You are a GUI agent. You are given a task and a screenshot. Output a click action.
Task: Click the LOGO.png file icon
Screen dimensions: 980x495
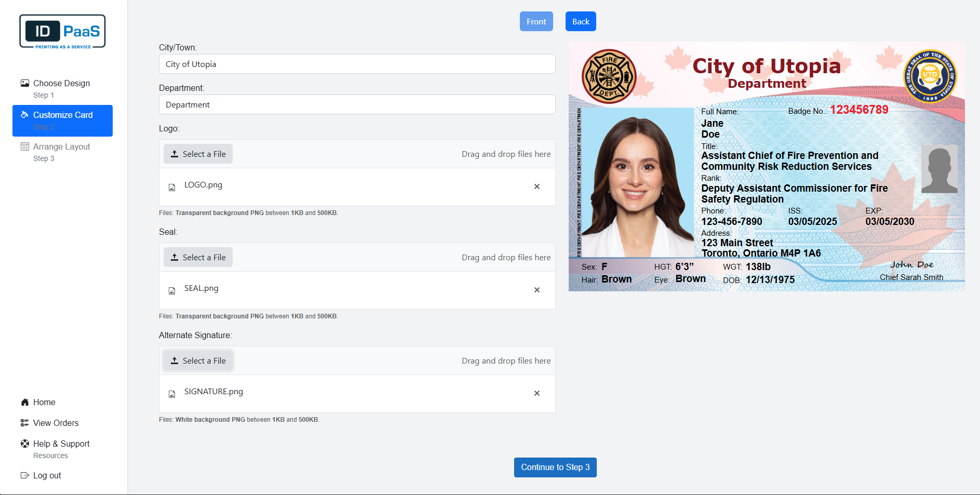[x=172, y=187]
